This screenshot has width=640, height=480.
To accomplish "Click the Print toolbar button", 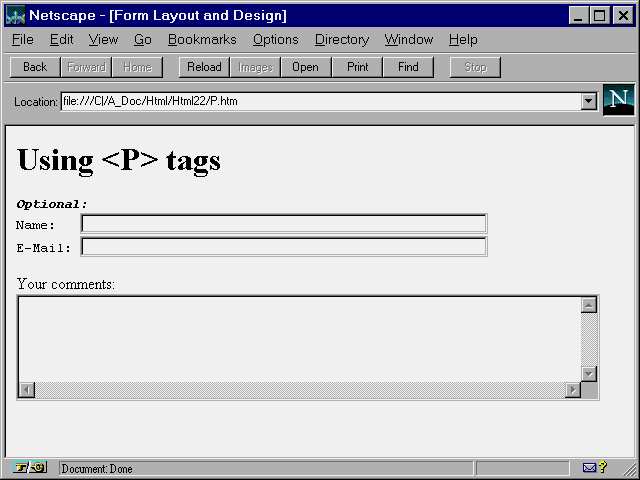I will click(357, 67).
